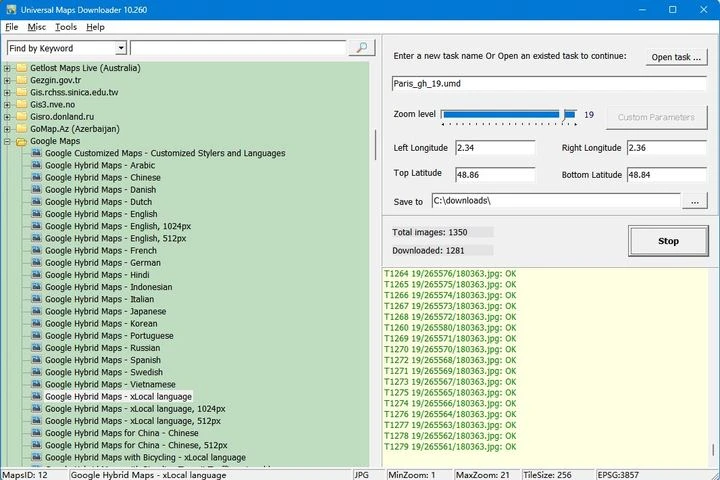Open the Tools menu
Viewport: 720px width, 480px height.
tap(66, 27)
